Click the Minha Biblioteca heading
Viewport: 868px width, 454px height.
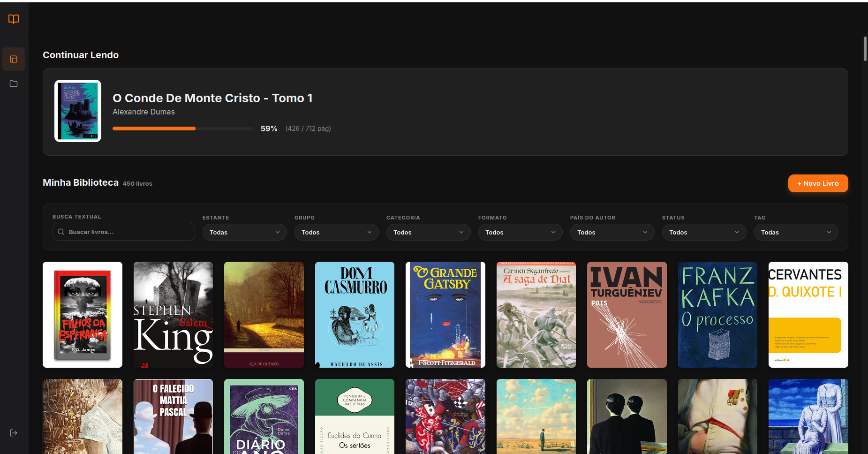(x=81, y=182)
